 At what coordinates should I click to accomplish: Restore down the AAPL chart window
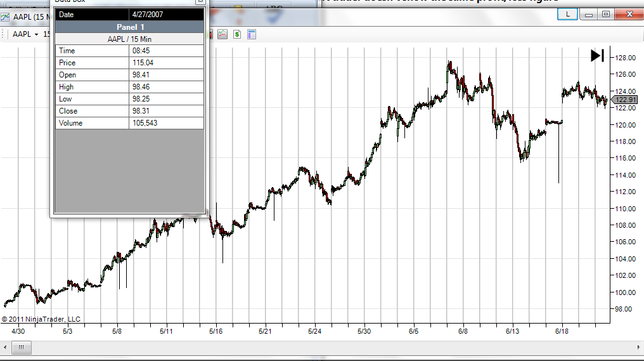[606, 15]
